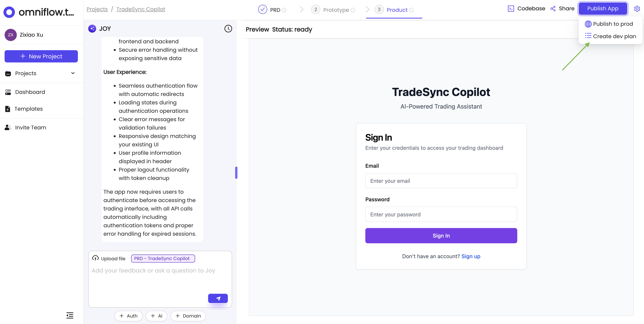Click the Sign up link in preview
This screenshot has height=324, width=644.
point(471,256)
